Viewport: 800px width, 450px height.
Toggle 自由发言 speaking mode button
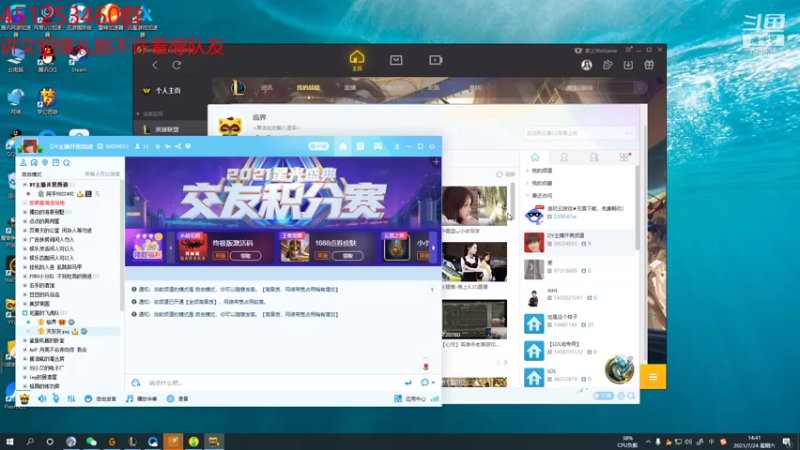click(100, 398)
